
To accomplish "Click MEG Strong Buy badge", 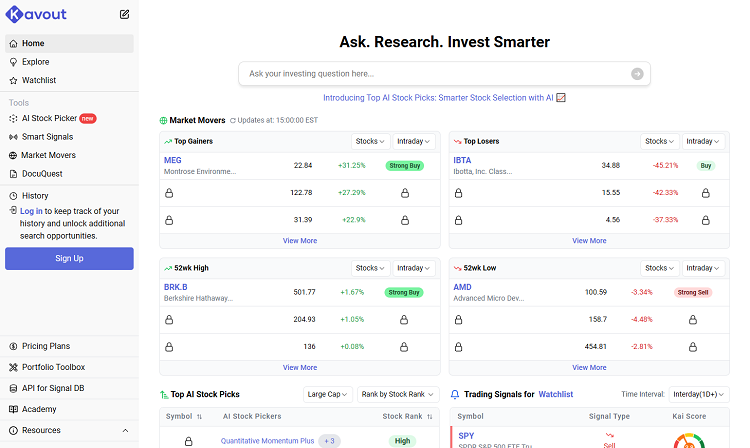I will [405, 166].
